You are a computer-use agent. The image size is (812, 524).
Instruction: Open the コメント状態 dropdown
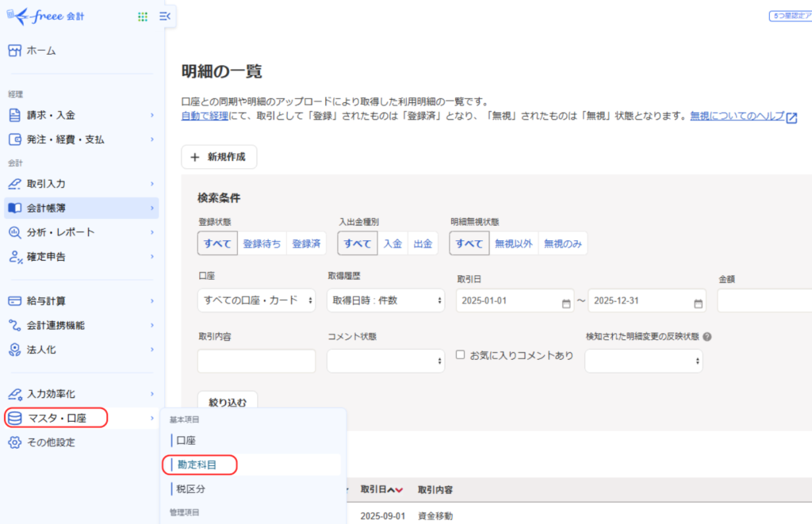point(385,361)
